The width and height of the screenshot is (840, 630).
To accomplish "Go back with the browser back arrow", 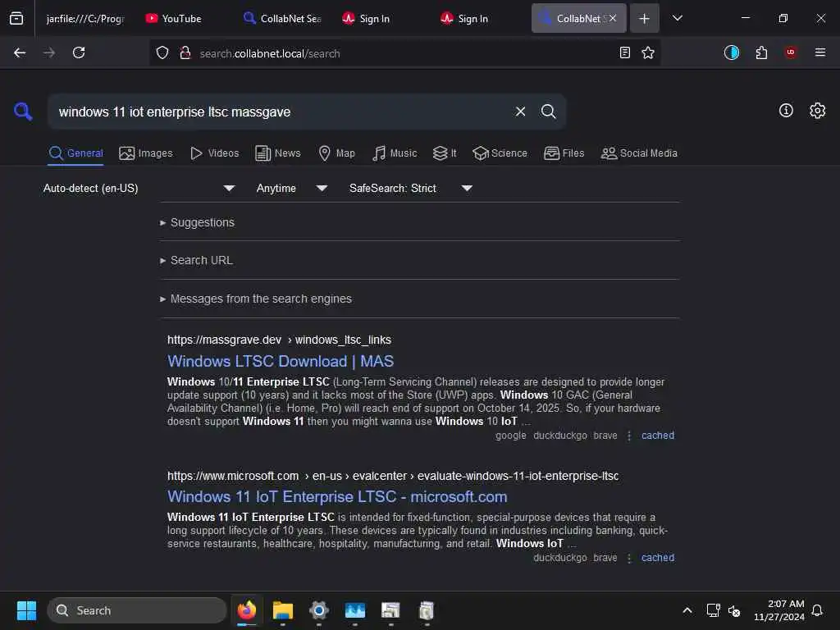I will [20, 52].
